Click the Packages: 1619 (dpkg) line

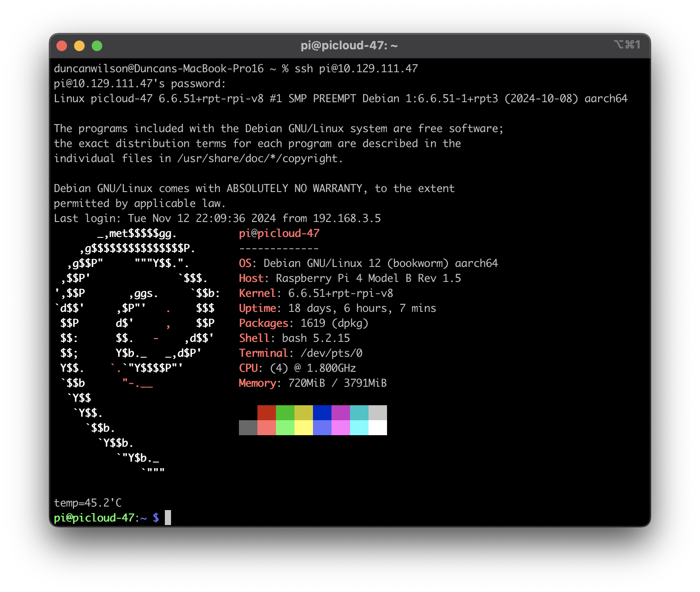coord(304,323)
